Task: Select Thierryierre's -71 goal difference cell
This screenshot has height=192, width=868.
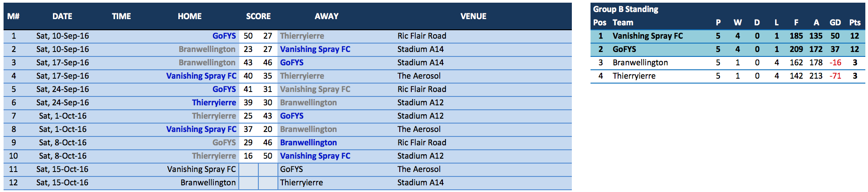Action: (x=835, y=76)
